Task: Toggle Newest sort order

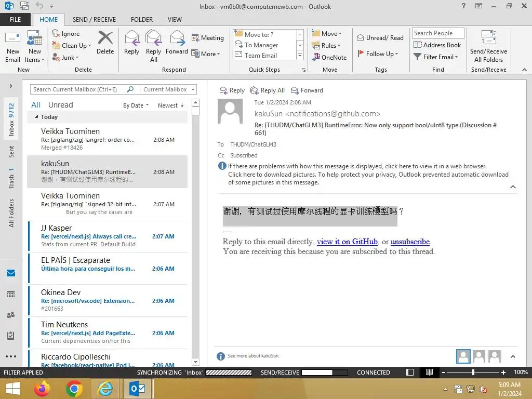Action: point(170,105)
